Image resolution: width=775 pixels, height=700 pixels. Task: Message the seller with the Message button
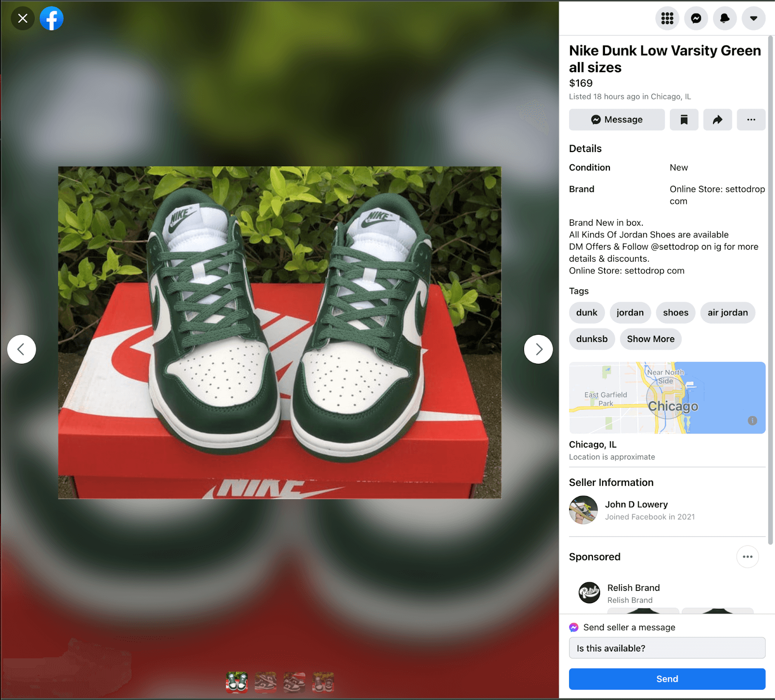point(617,120)
